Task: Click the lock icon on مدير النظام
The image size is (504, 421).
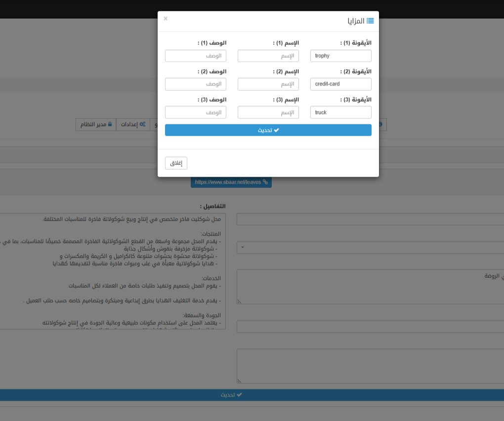Action: click(x=110, y=124)
